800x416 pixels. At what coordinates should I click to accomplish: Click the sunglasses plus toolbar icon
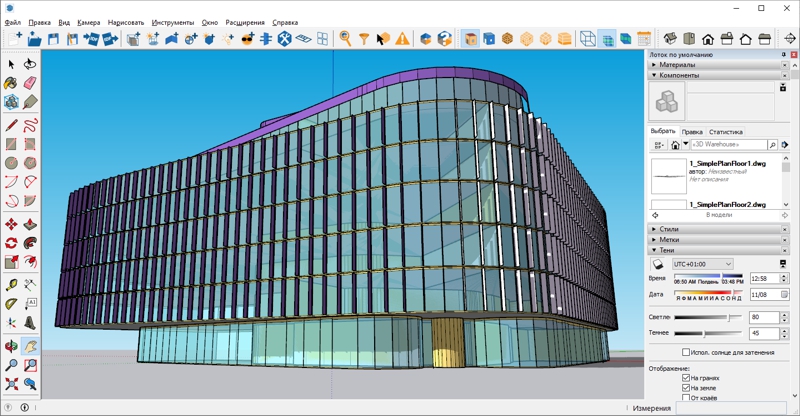247,39
